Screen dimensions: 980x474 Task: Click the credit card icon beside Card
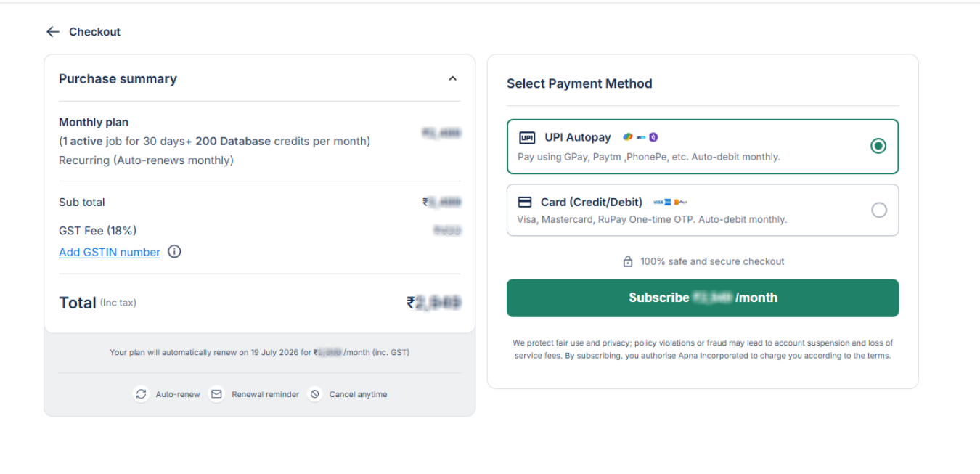525,203
